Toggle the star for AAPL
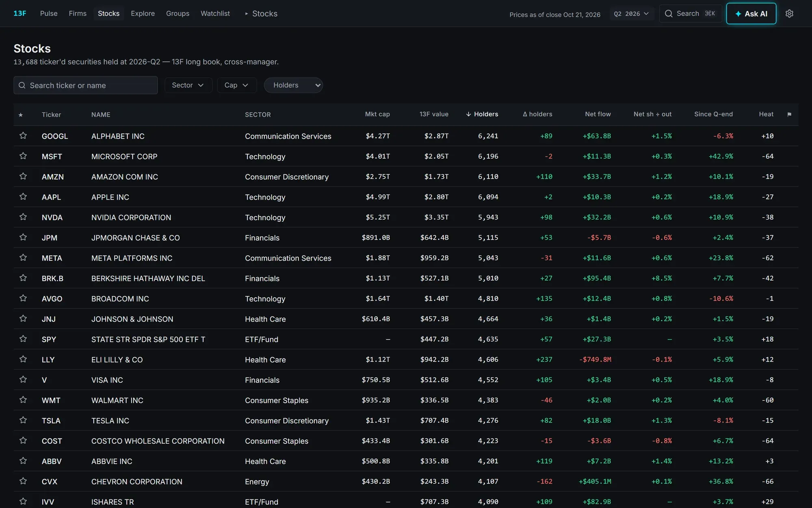The image size is (812, 508). point(23,197)
